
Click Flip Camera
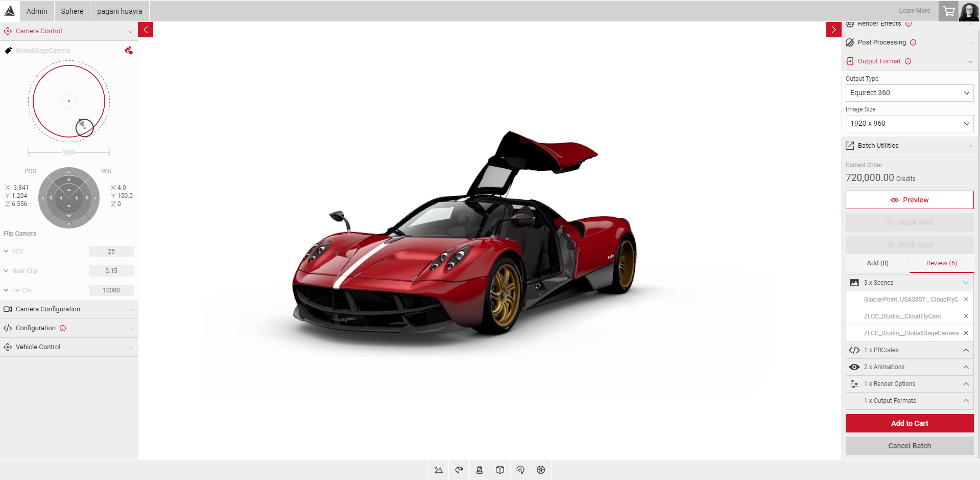click(20, 234)
